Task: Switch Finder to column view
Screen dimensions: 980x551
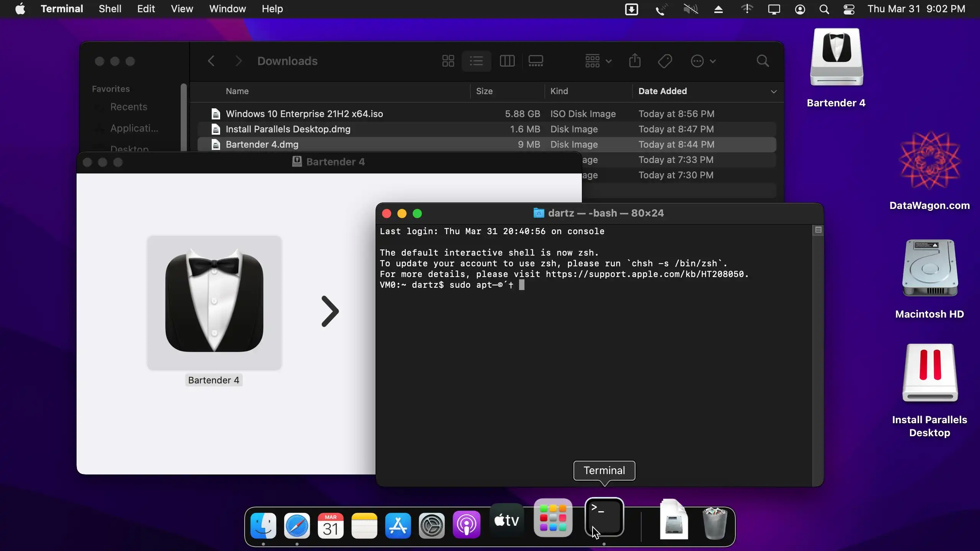Action: pos(507,61)
